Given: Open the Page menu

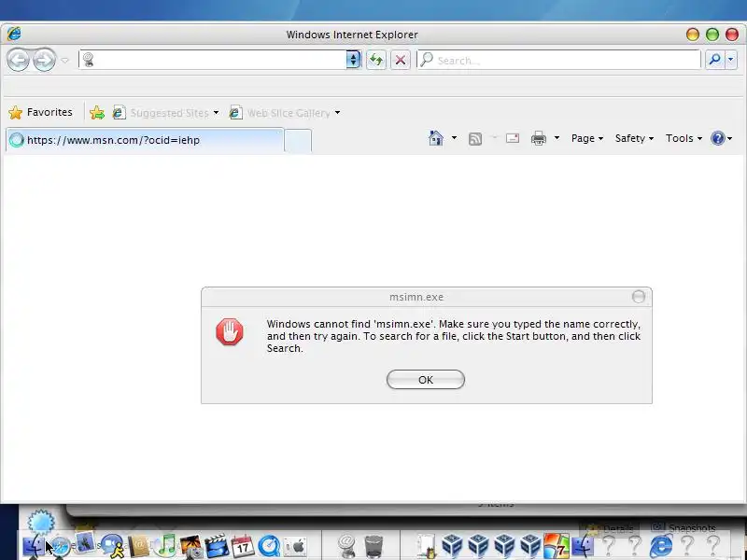Looking at the screenshot, I should [x=587, y=138].
